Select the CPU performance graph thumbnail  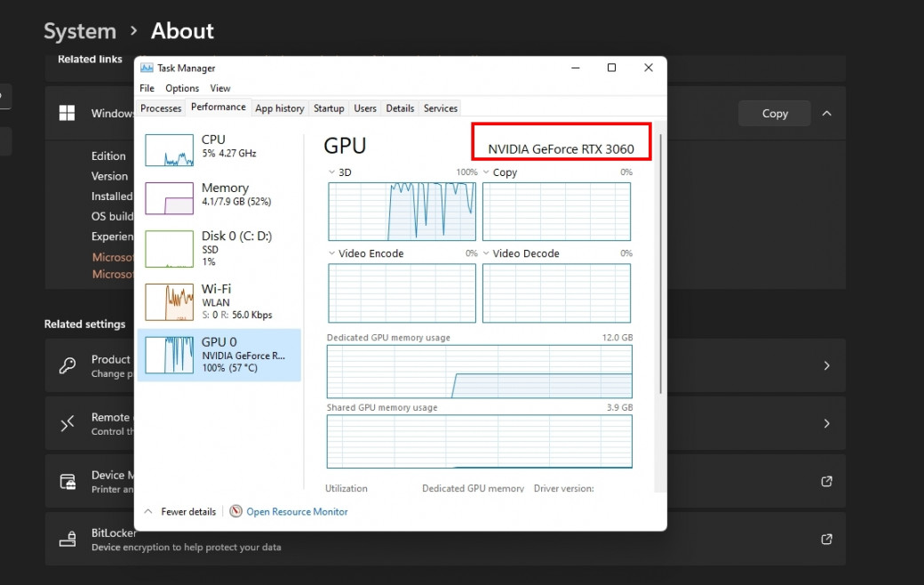pos(169,150)
